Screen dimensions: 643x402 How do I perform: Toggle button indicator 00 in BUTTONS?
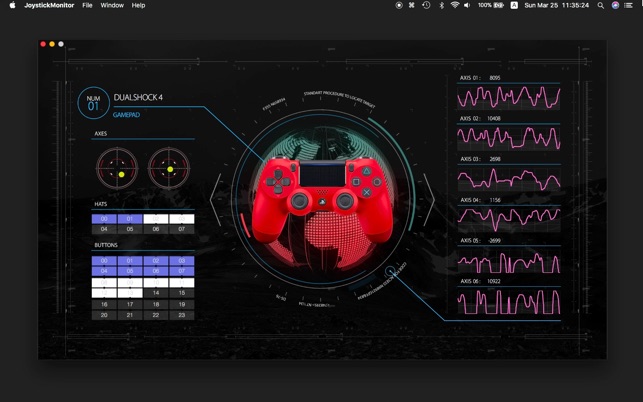point(104,260)
